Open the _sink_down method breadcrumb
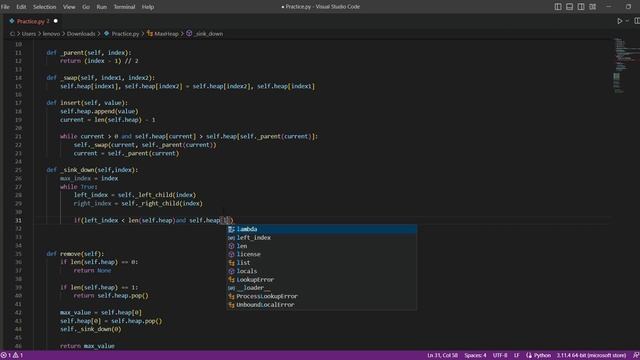This screenshot has height=360, width=640. 209,33
